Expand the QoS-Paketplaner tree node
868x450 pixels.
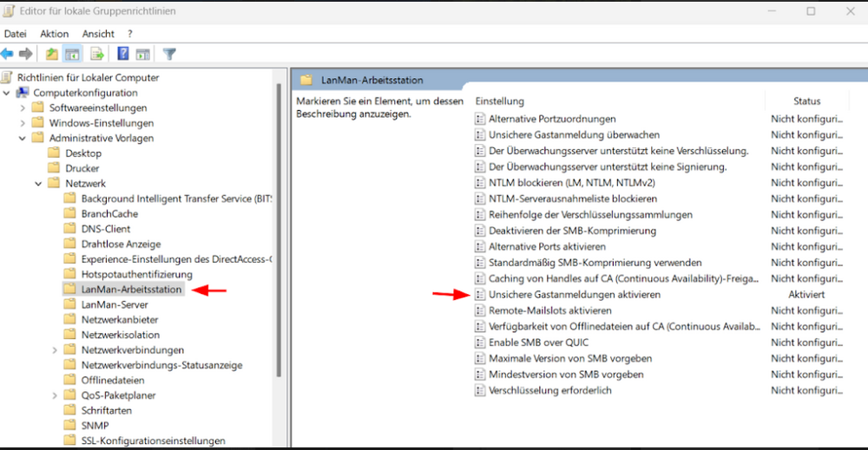click(x=54, y=395)
